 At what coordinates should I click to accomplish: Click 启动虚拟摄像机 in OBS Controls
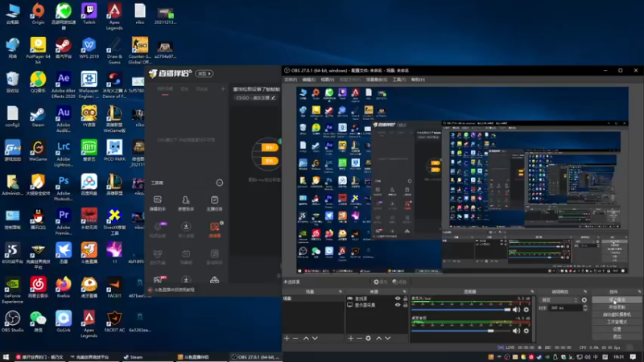(x=617, y=315)
